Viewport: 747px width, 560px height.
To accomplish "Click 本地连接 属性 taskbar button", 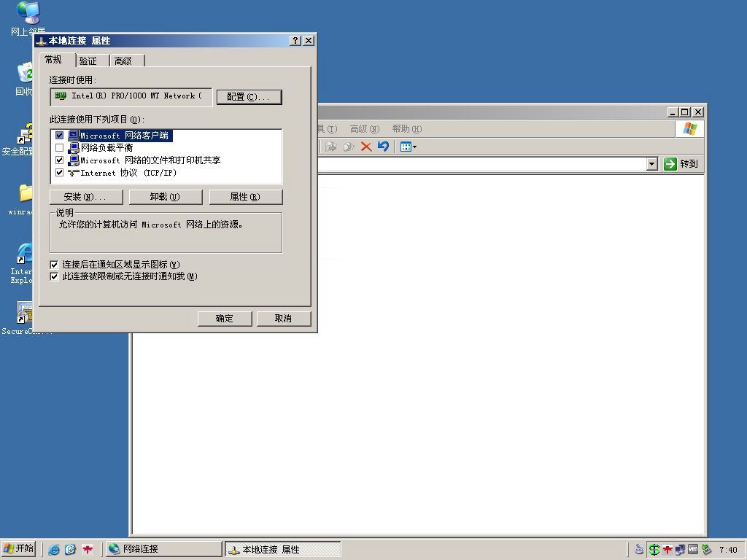I will pos(283,549).
